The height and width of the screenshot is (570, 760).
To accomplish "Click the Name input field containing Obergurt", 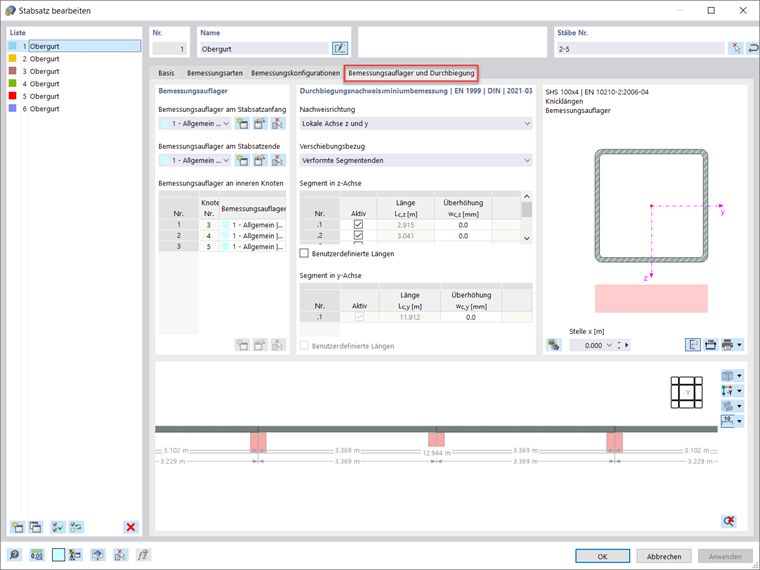I will (265, 48).
